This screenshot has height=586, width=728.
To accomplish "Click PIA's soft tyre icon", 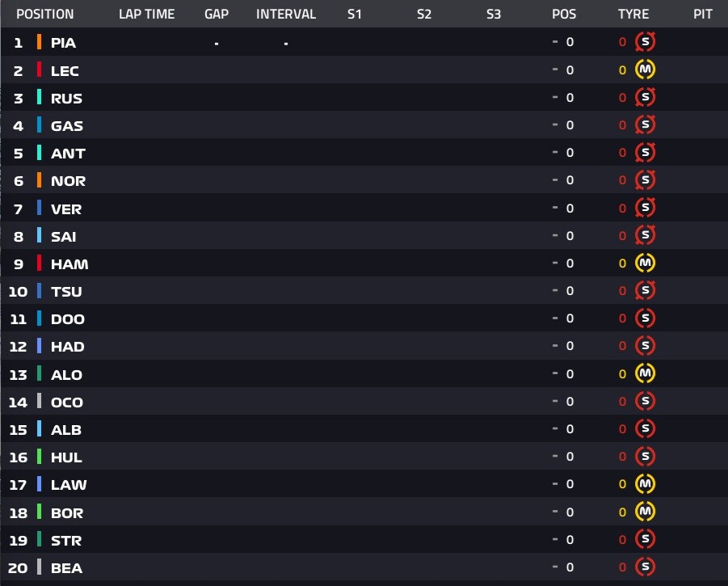I will click(645, 42).
